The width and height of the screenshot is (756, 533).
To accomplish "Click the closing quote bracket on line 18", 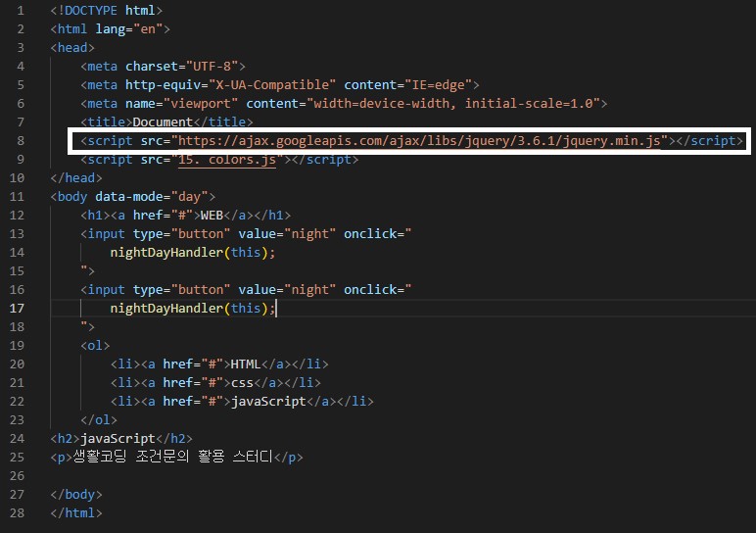I will click(x=88, y=327).
